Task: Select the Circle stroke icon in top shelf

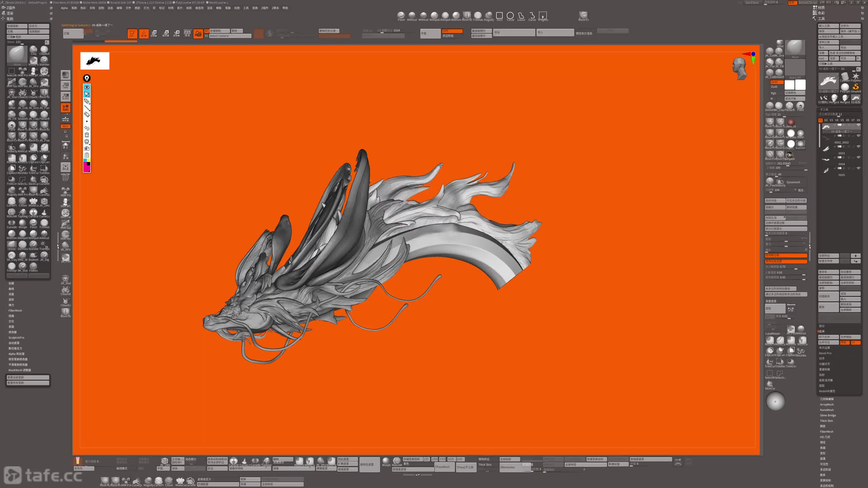Action: point(510,16)
